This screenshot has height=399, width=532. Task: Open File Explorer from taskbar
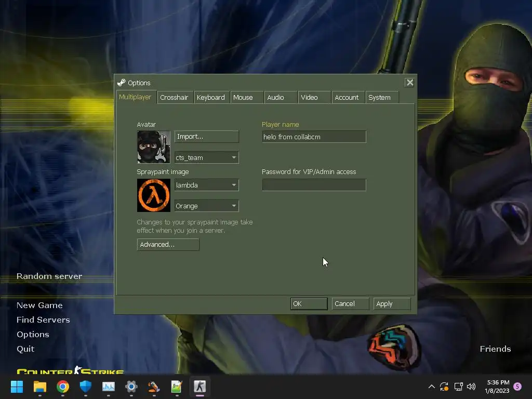click(x=39, y=387)
